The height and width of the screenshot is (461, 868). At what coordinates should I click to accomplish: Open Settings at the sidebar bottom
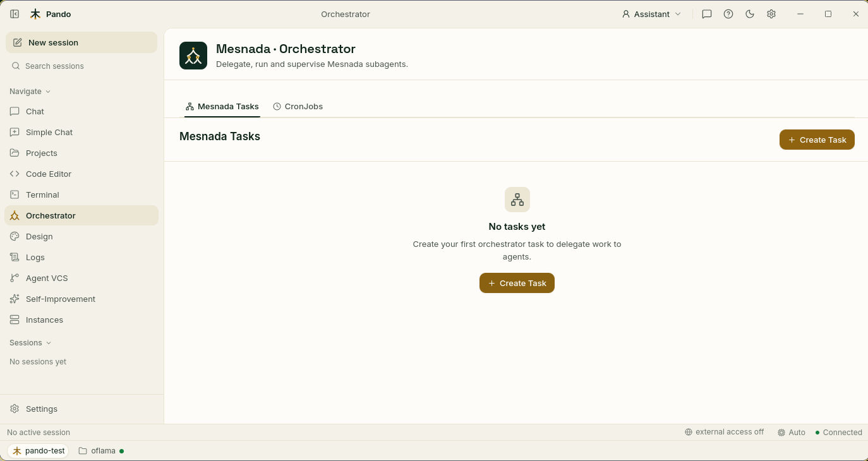(81, 409)
